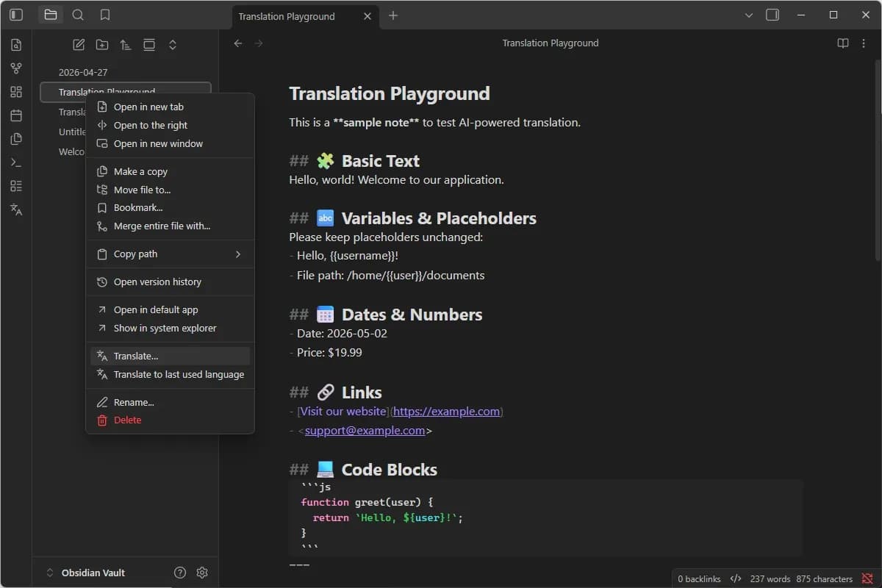
Task: Open the Obsidian Vault switcher
Action: click(85, 573)
